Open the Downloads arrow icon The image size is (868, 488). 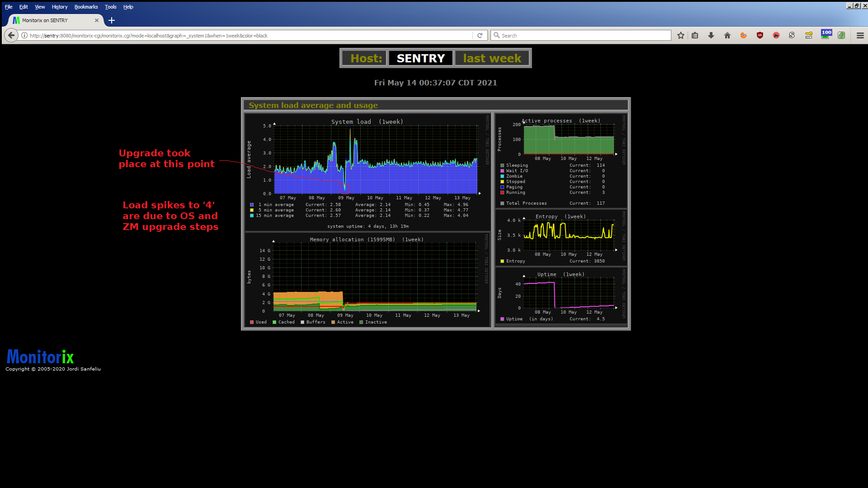tap(711, 35)
